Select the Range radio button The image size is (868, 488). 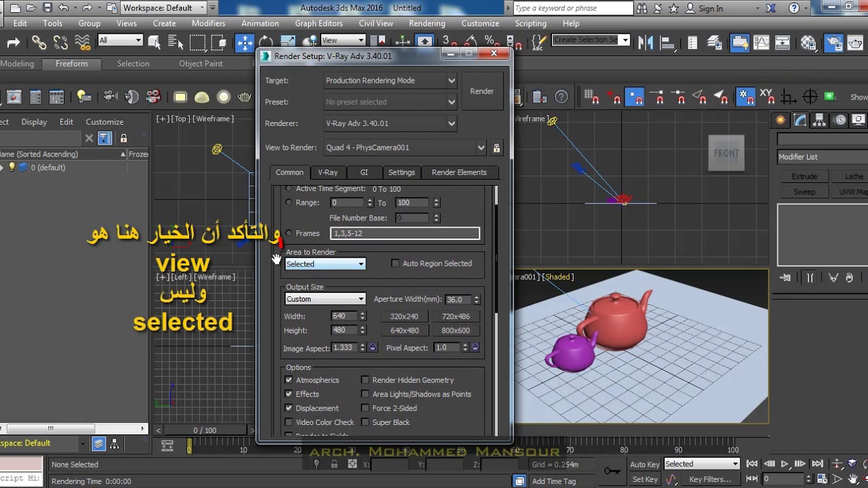(290, 203)
